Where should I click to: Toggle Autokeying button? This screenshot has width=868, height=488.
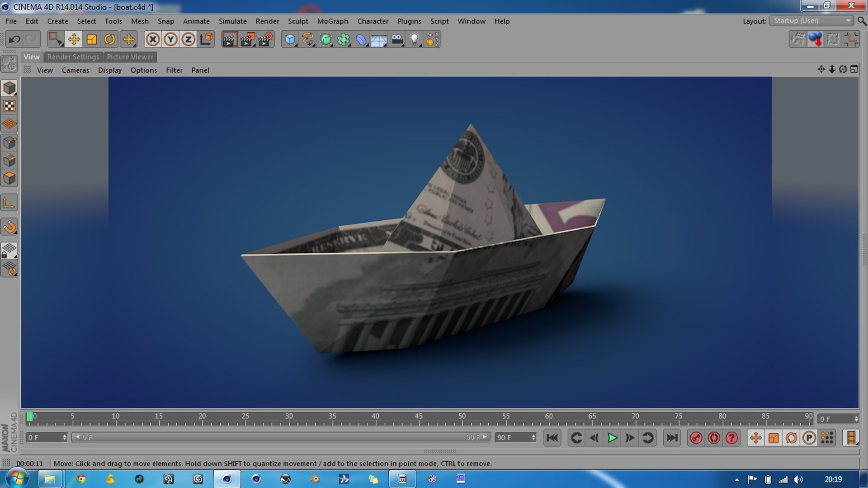(x=714, y=438)
